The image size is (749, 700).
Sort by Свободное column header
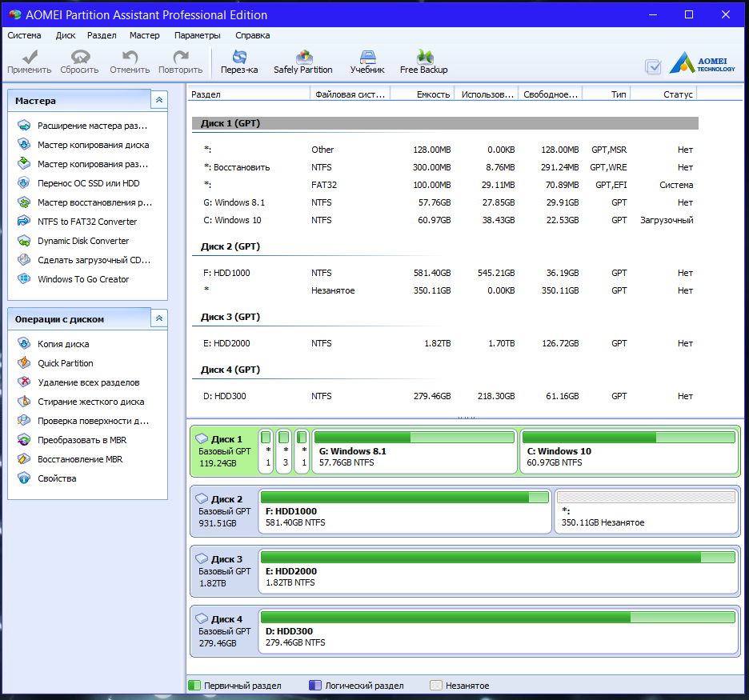551,94
